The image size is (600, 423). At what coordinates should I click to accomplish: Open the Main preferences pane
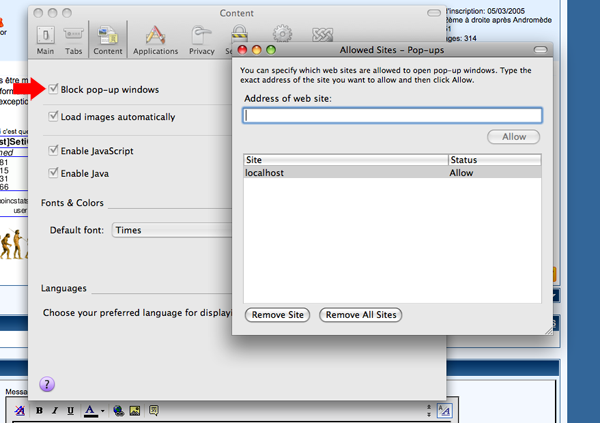[x=45, y=38]
